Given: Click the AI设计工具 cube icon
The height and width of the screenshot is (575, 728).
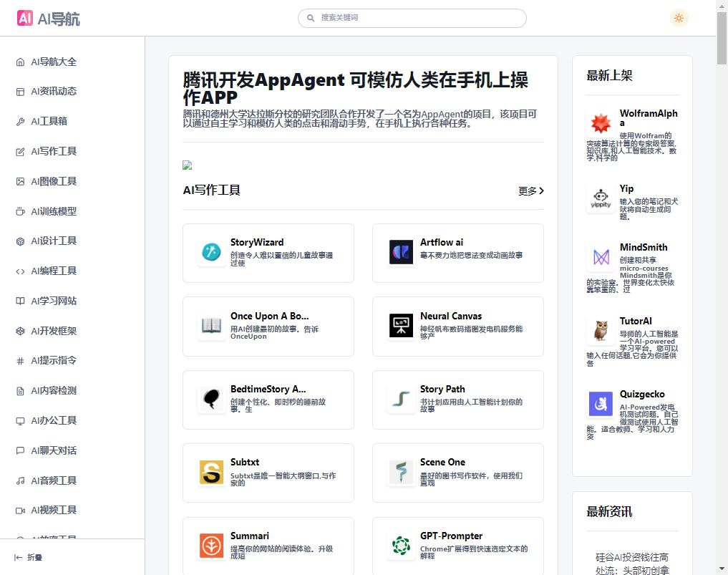Looking at the screenshot, I should [x=20, y=241].
